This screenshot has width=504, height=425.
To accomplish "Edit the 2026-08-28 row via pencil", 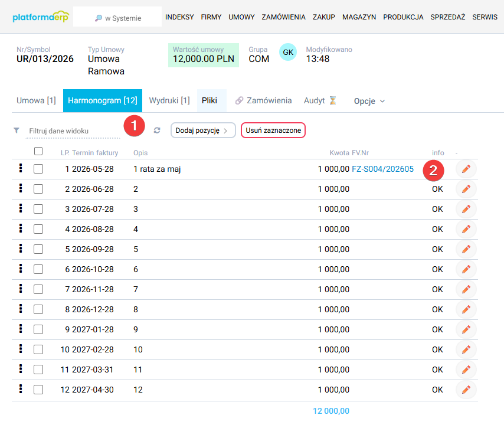I will click(466, 229).
